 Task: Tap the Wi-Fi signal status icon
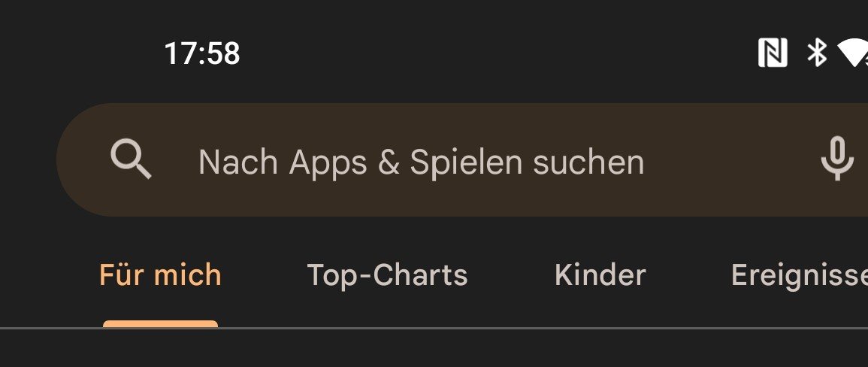[x=853, y=53]
